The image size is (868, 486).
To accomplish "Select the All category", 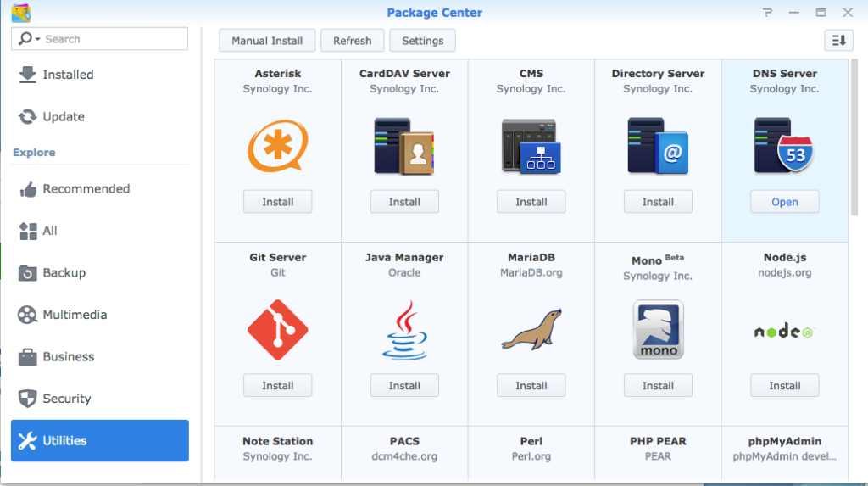I will [100, 231].
